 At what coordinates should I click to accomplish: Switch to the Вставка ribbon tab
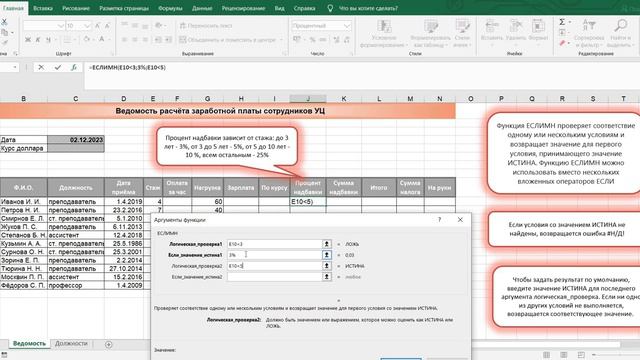tap(43, 8)
